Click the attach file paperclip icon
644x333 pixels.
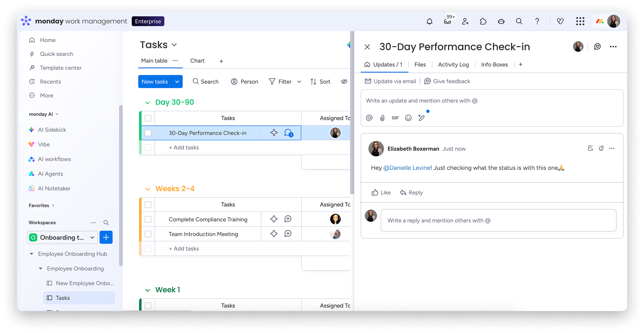382,118
